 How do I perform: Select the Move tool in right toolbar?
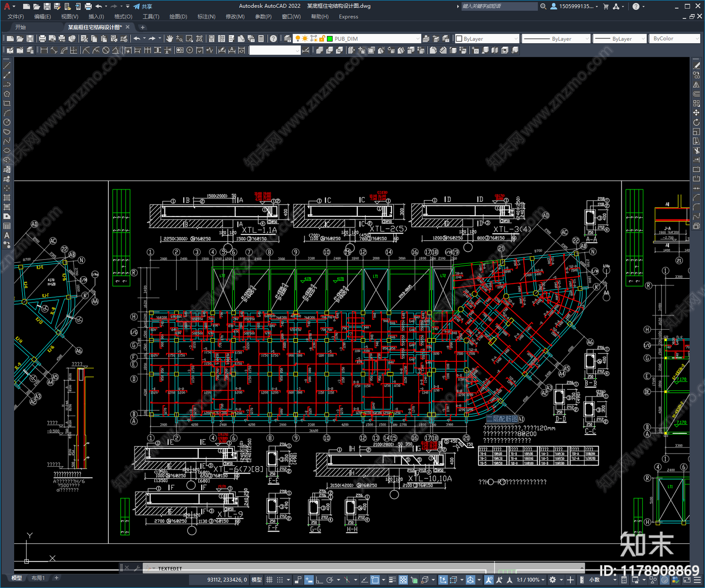(696, 113)
